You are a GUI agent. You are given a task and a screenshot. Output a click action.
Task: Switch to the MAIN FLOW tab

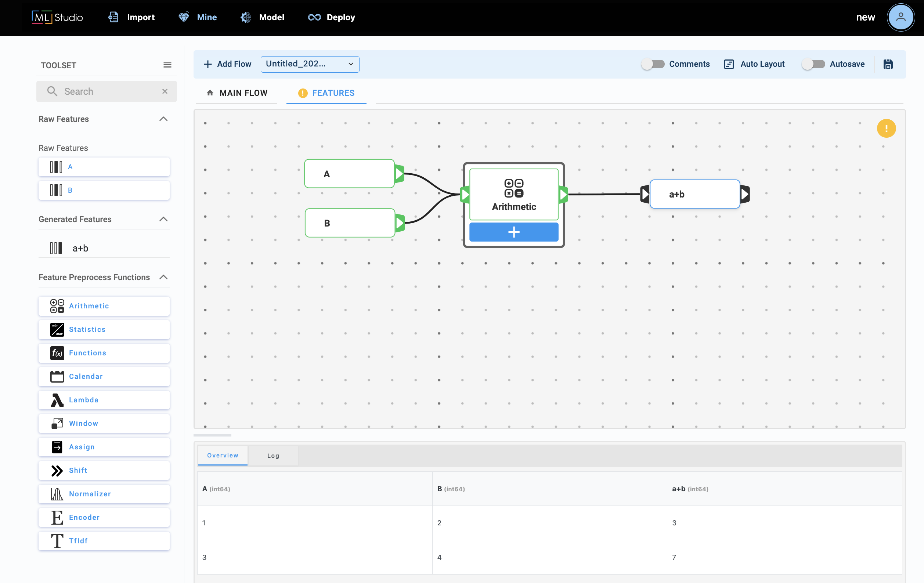237,93
